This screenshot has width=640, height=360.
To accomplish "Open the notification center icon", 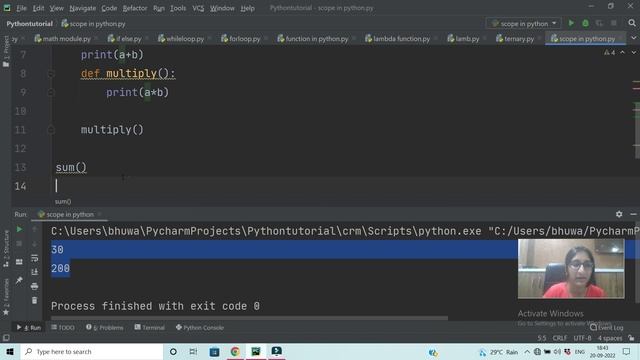I will tap(627, 351).
